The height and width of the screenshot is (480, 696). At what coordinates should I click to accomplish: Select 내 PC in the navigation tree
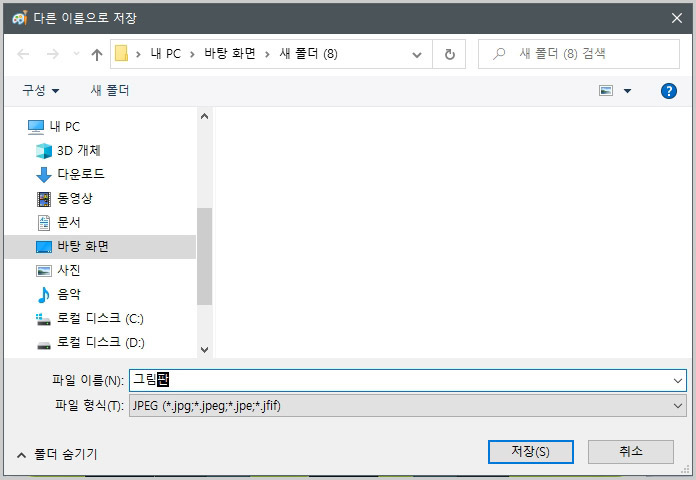(x=64, y=127)
